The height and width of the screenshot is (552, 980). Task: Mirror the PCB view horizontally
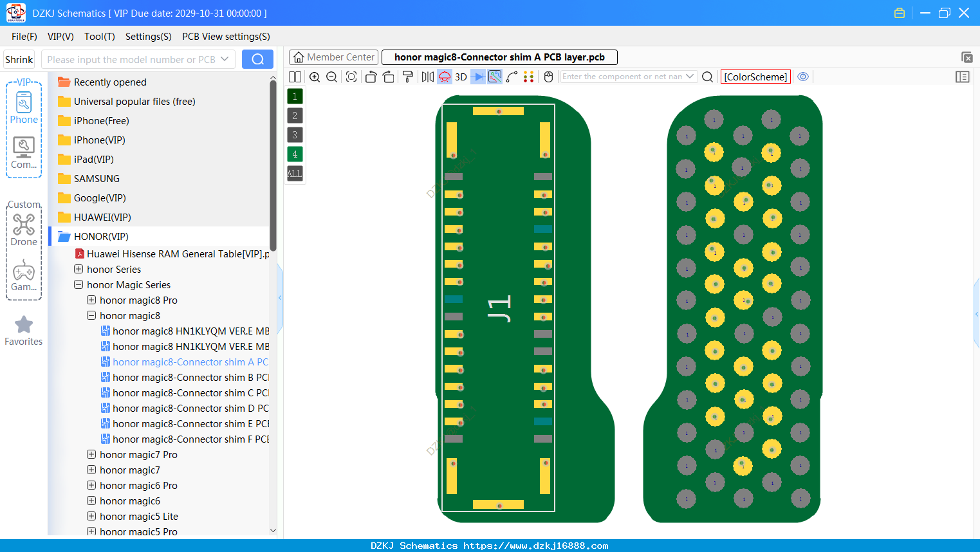coord(428,77)
